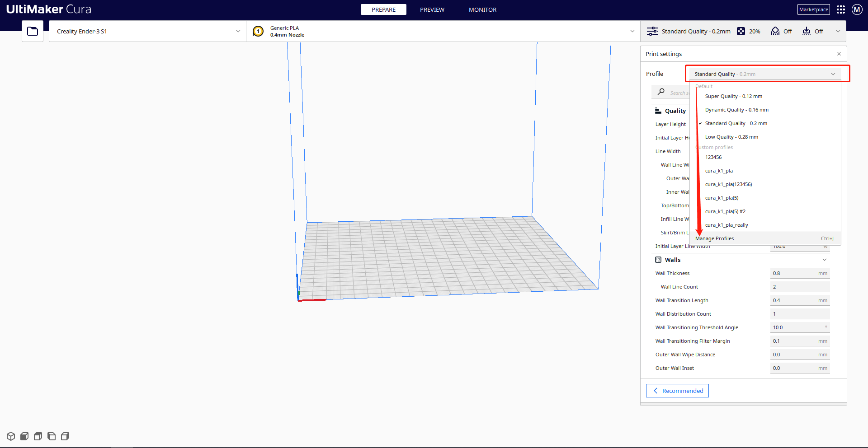Select custom profile cura_k1_pla(5) #2

765,211
